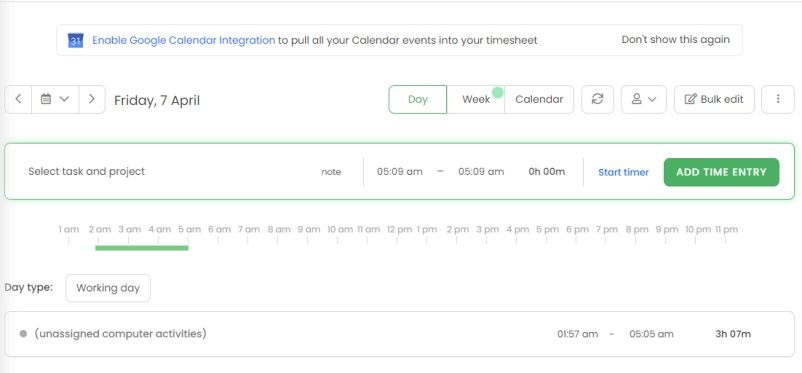Open the unassigned computer activities entry
Viewport: 802px width, 373px height.
399,334
